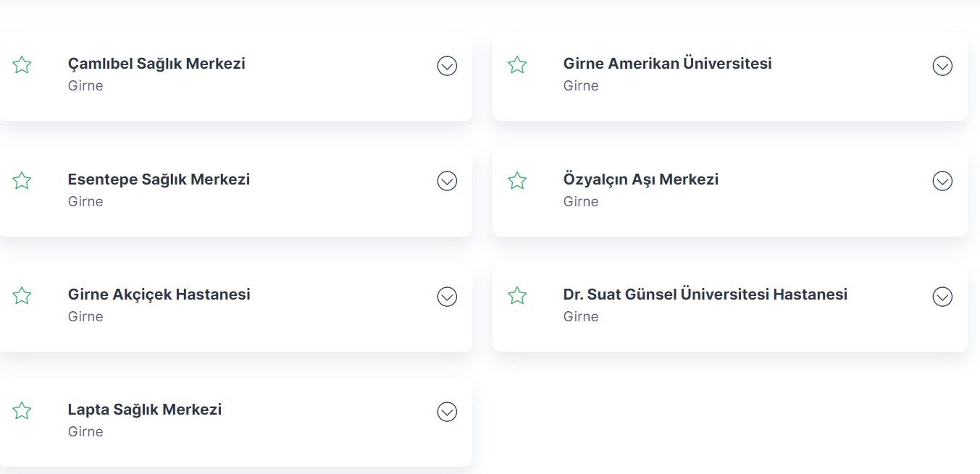Select Girne Akçiçek Hastanesi card heading

point(159,295)
